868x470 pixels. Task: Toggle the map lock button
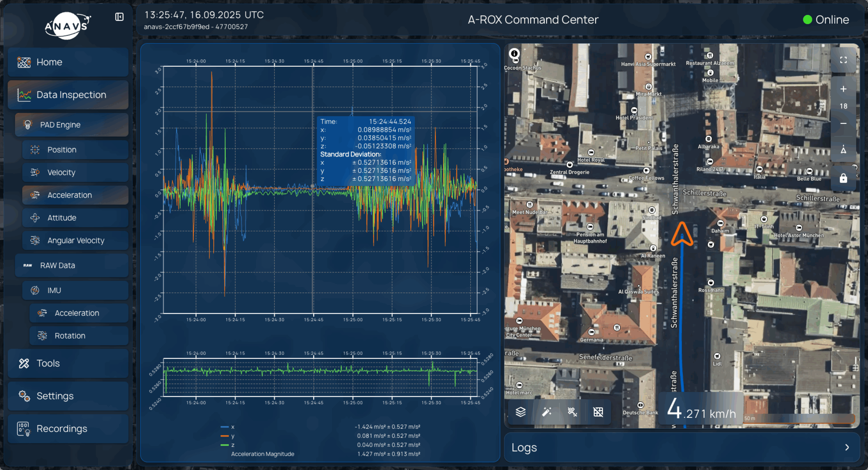pyautogui.click(x=843, y=178)
